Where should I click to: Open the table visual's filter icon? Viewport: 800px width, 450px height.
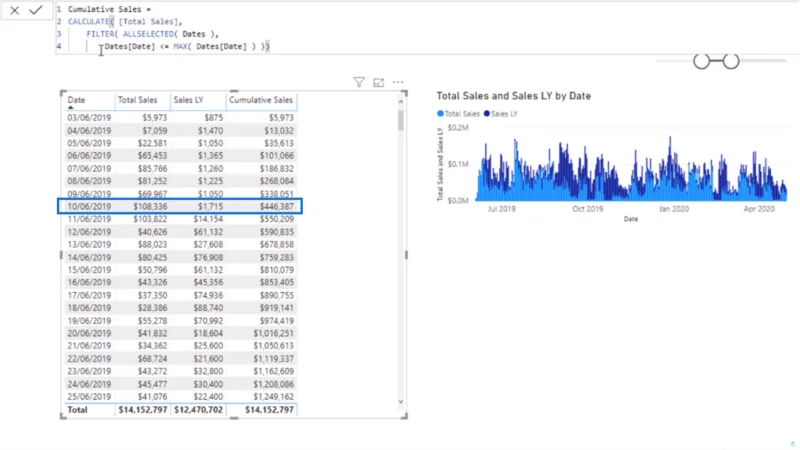point(359,82)
